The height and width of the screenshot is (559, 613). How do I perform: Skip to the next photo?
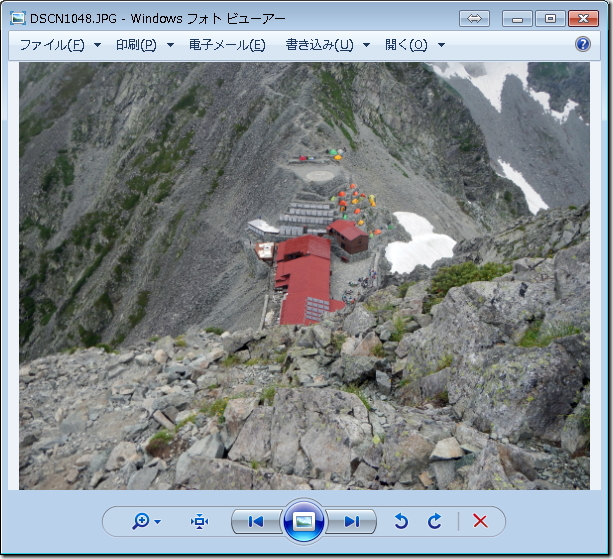tap(352, 521)
